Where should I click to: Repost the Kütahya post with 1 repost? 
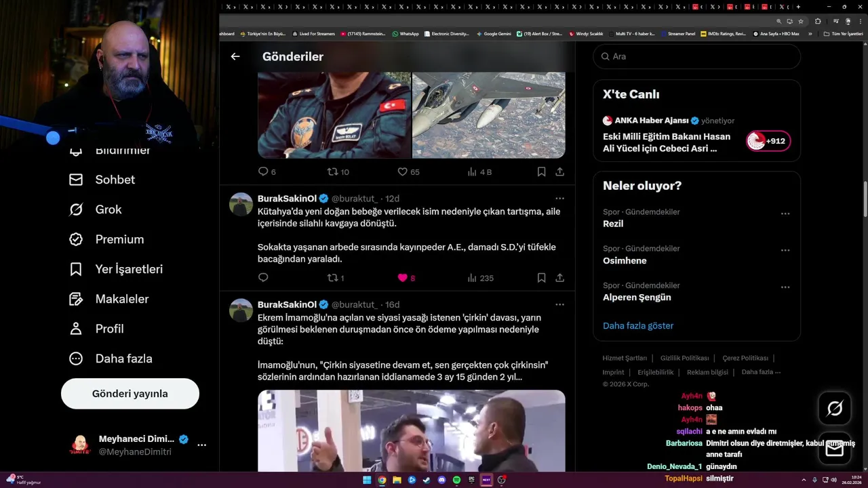(x=336, y=278)
